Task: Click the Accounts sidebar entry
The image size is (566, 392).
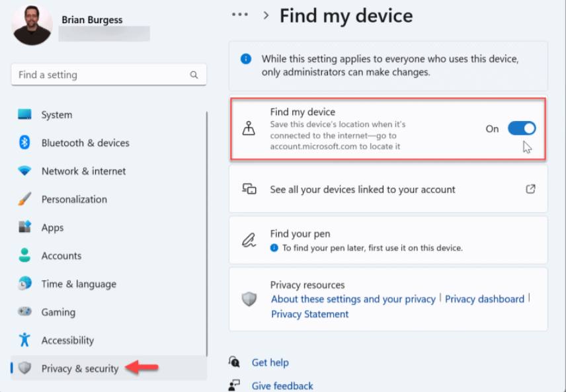Action: pyautogui.click(x=61, y=255)
